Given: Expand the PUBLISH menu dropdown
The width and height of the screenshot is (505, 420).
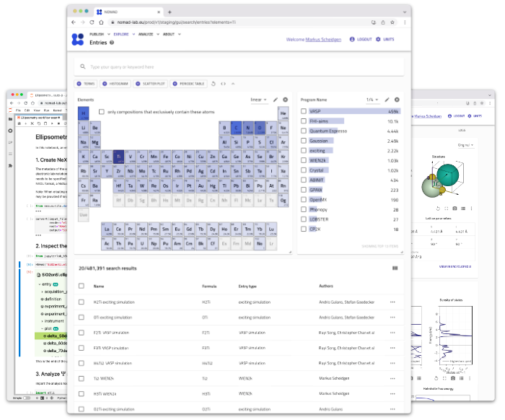Looking at the screenshot, I should 100,34.
